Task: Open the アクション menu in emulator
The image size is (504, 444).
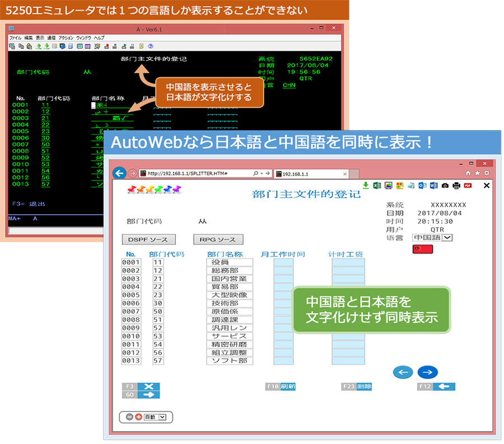Action: [x=66, y=38]
